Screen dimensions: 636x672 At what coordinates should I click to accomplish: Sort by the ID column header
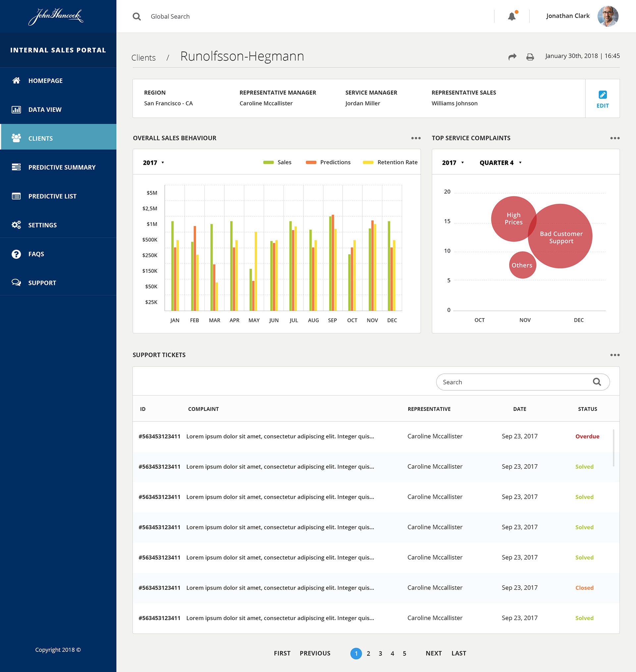(143, 409)
